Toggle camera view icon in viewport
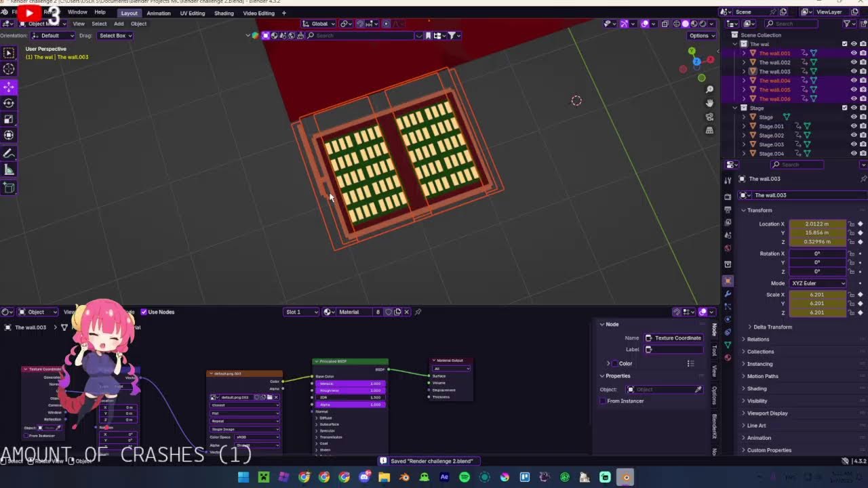 click(x=709, y=117)
